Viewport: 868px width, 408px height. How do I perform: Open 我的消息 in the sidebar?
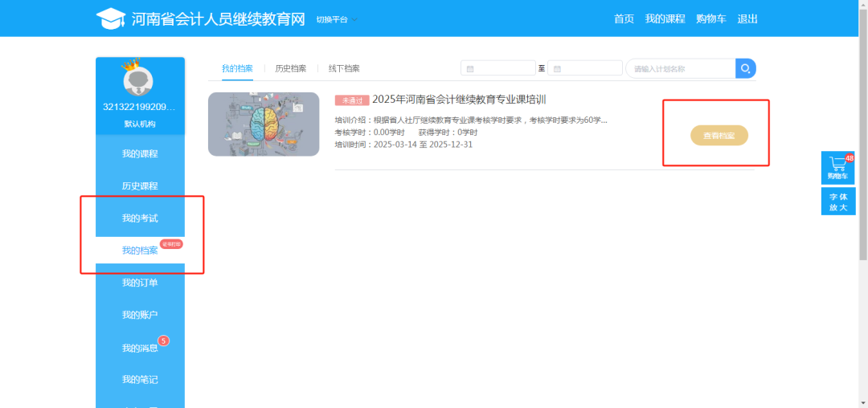pos(140,348)
